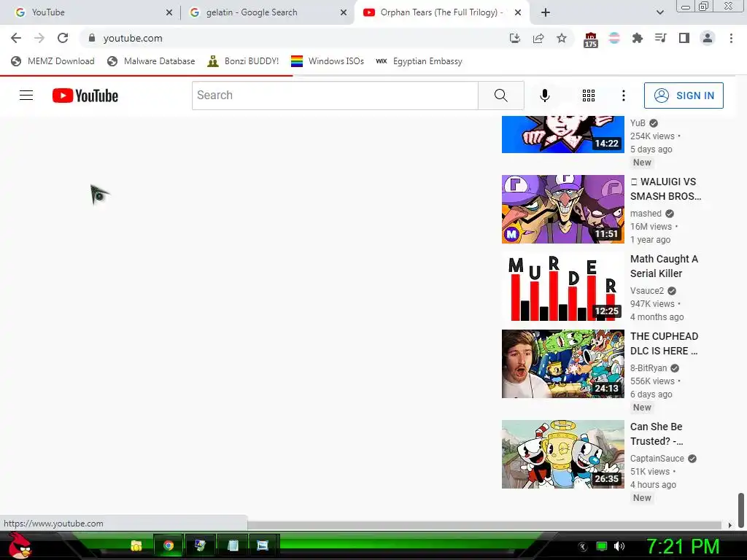Open Egyptian Embassy bookmark
Screen dimensions: 747x560
coord(419,61)
